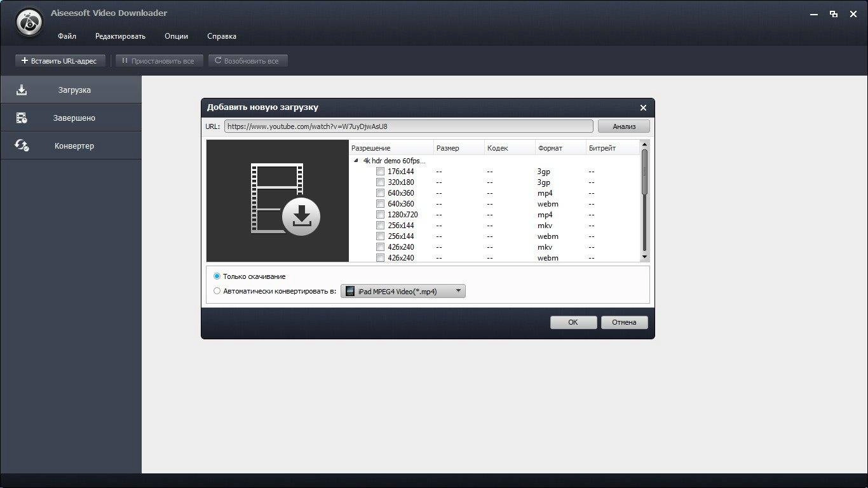Click the Анализ button
The height and width of the screenshot is (488, 868).
(x=623, y=126)
